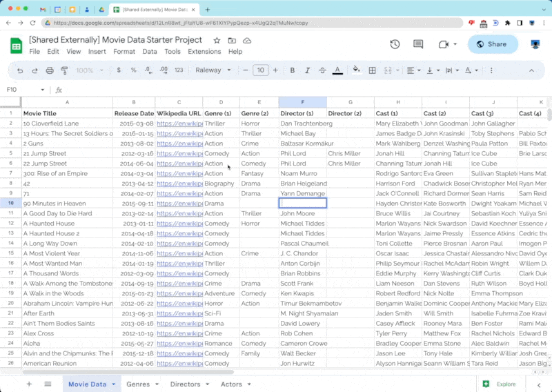Toggle strikethrough formatting

(322, 70)
